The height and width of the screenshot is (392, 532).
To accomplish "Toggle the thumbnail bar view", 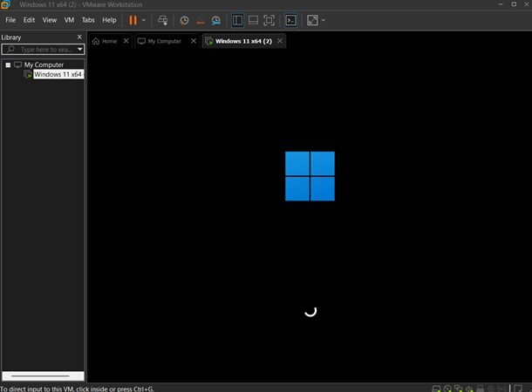I will [x=253, y=20].
